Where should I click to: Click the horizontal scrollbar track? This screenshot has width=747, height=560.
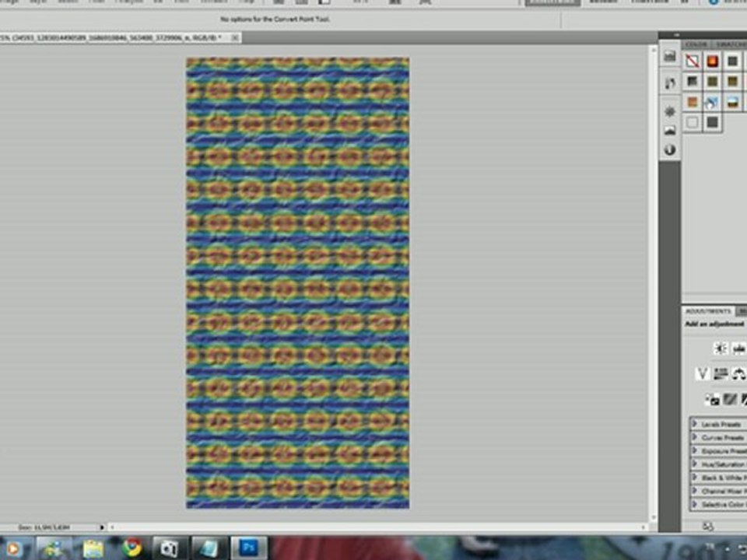378,527
